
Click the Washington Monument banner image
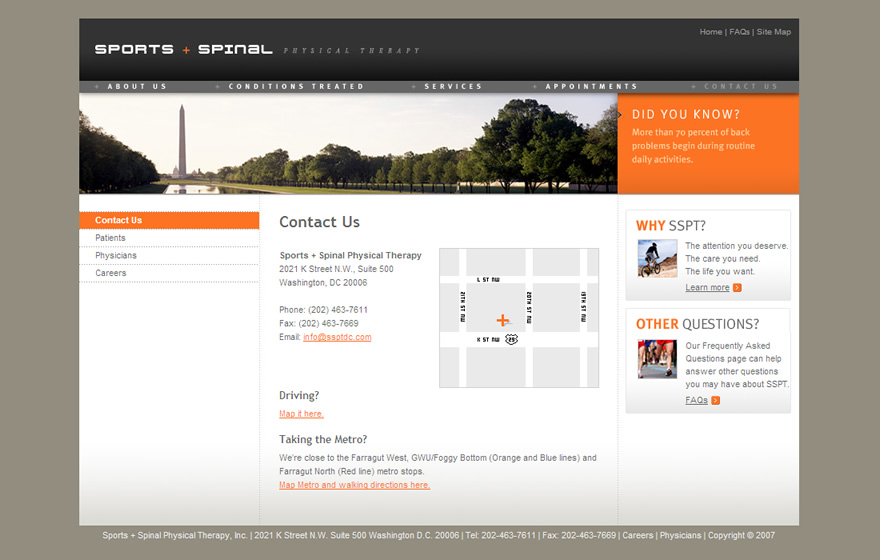coord(348,143)
